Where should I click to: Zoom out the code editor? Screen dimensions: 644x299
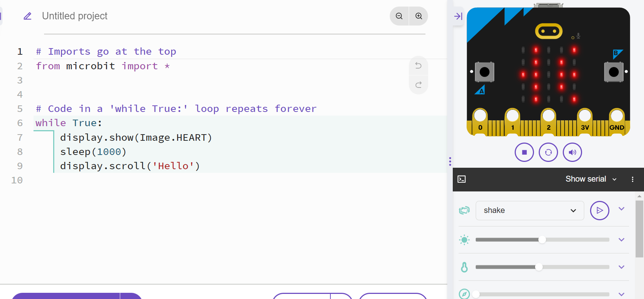[399, 16]
